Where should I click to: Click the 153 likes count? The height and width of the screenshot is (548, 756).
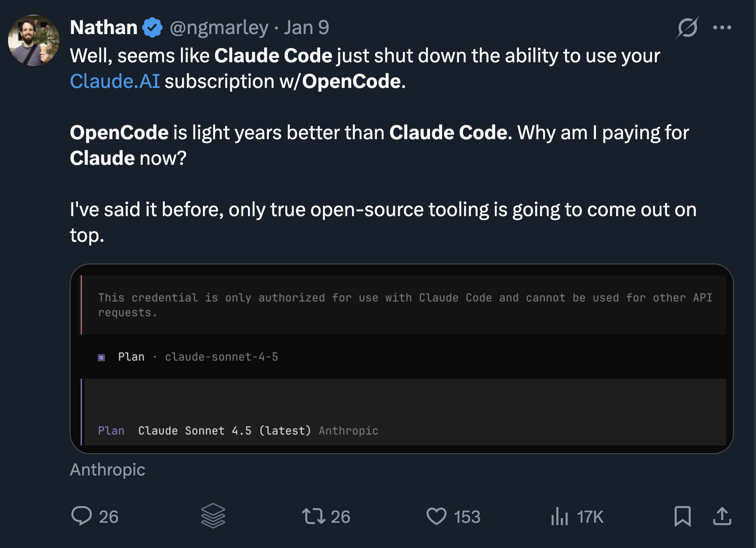coord(467,516)
